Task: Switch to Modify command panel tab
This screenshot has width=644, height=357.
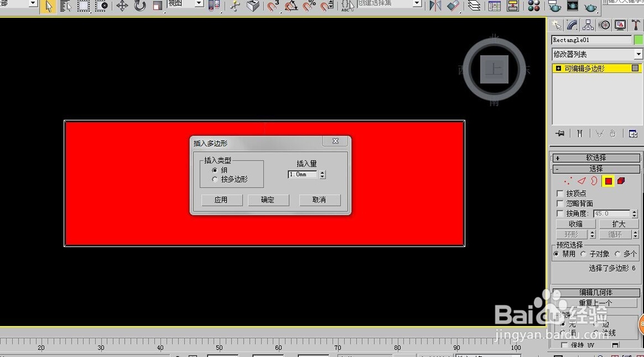Action: 572,26
